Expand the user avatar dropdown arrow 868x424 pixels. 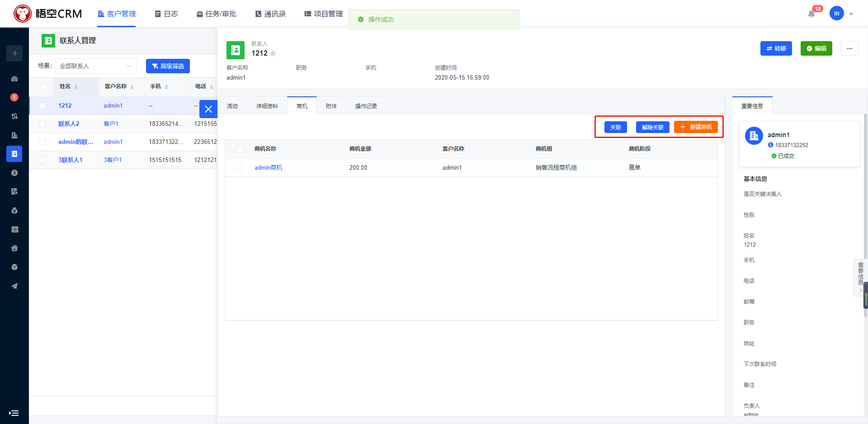click(851, 14)
